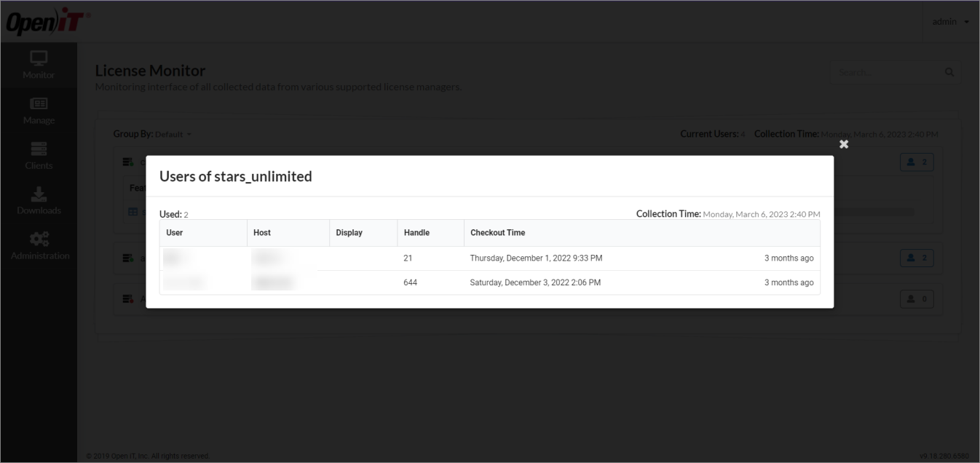Screen dimensions: 980x463
Task: Click the feature table icon behind the dialog
Action: [133, 211]
